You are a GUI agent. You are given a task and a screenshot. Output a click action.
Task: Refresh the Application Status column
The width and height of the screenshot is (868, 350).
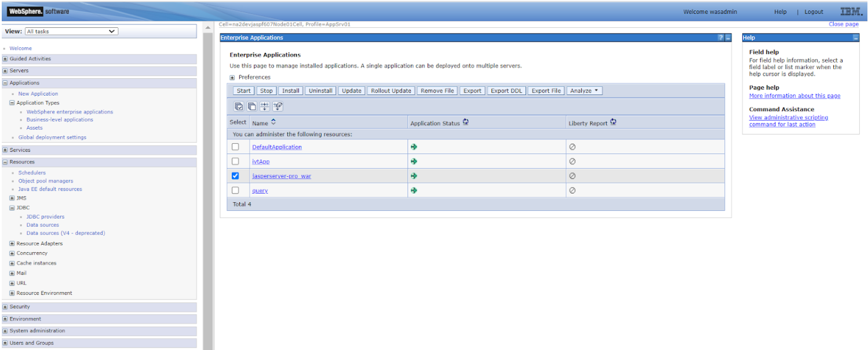click(465, 122)
